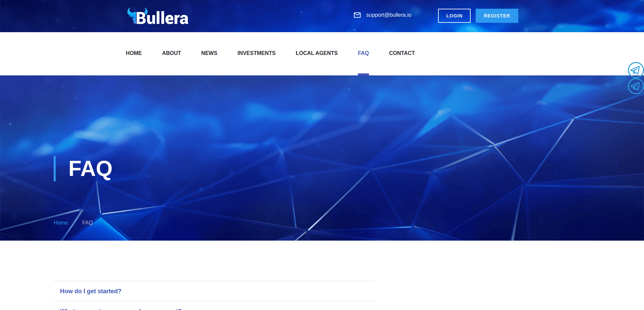Open the top Telegram chat icon
The image size is (644, 310).
[635, 70]
